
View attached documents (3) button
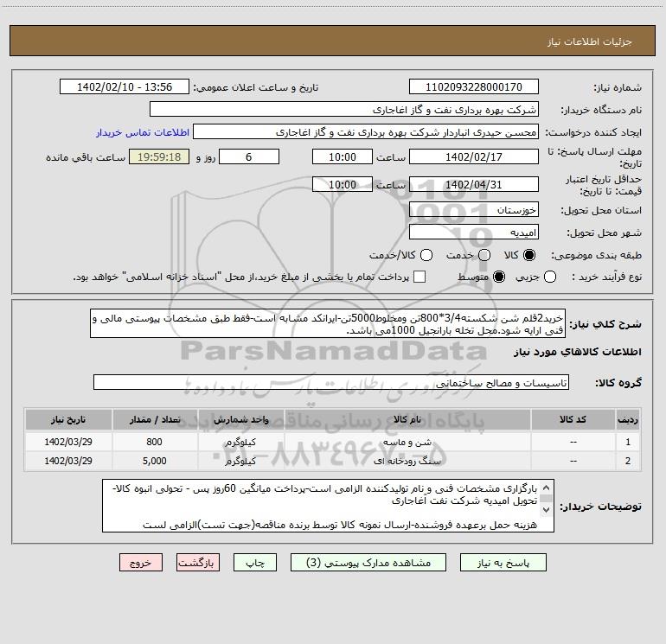tap(368, 563)
